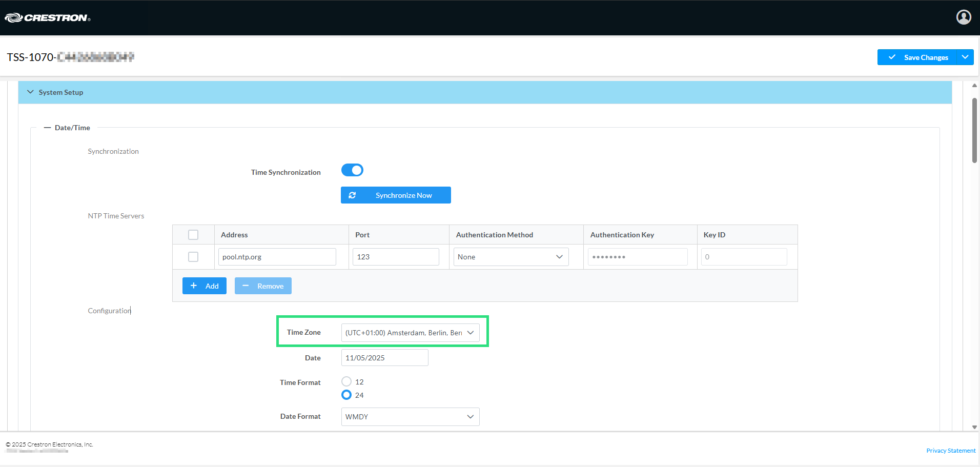Click the Synchronize Now button
The width and height of the screenshot is (980, 467).
point(396,195)
